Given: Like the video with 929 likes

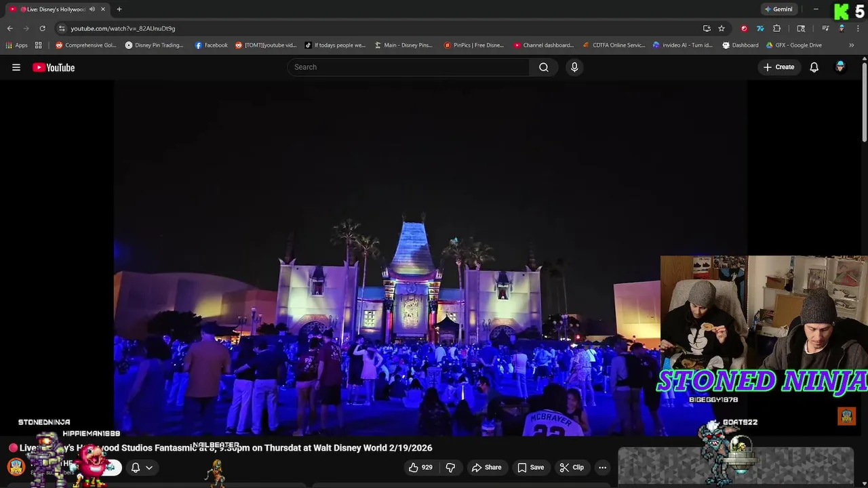Looking at the screenshot, I should click(x=420, y=467).
